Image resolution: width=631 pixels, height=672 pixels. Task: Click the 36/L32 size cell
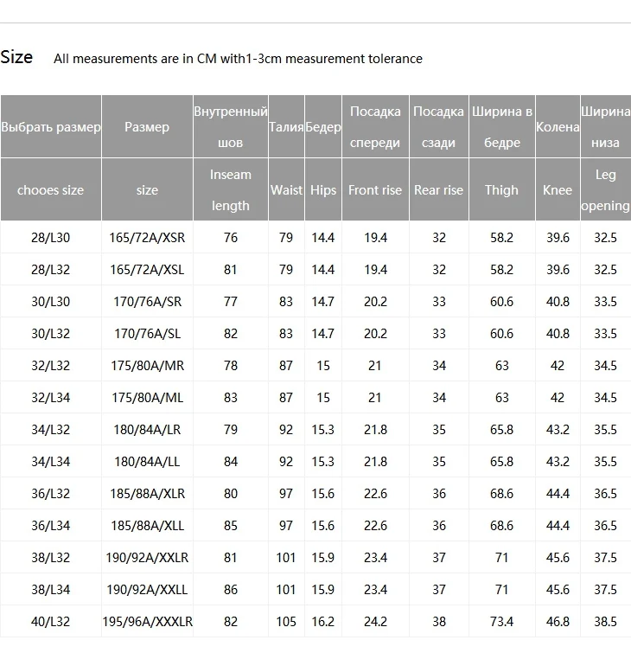tap(50, 494)
